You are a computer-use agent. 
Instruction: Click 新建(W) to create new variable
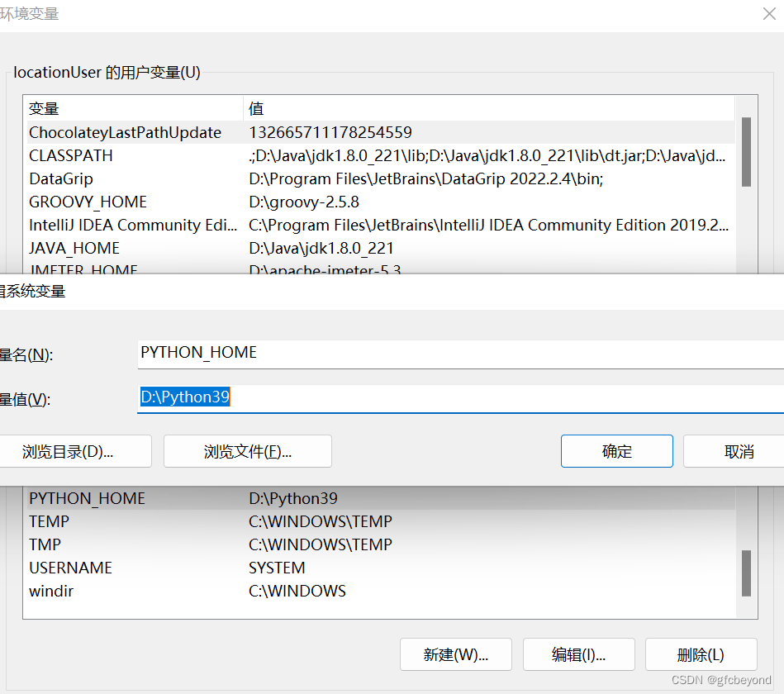pyautogui.click(x=455, y=654)
